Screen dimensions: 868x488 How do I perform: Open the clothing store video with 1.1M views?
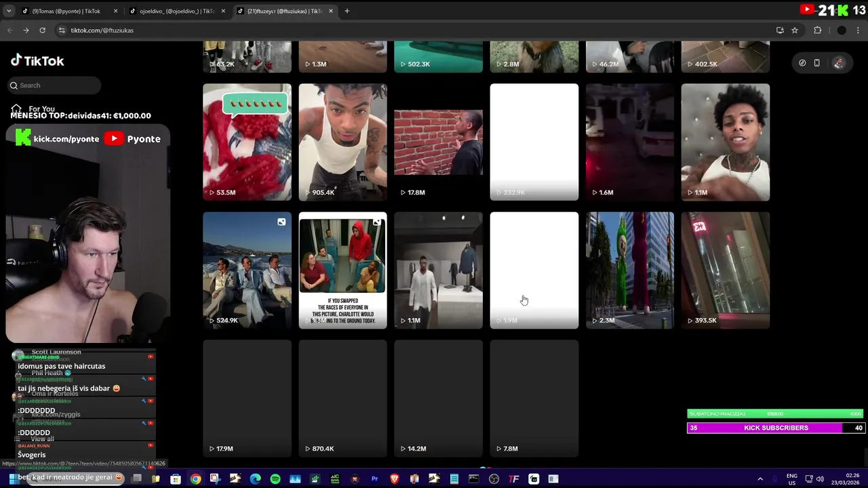(x=438, y=270)
